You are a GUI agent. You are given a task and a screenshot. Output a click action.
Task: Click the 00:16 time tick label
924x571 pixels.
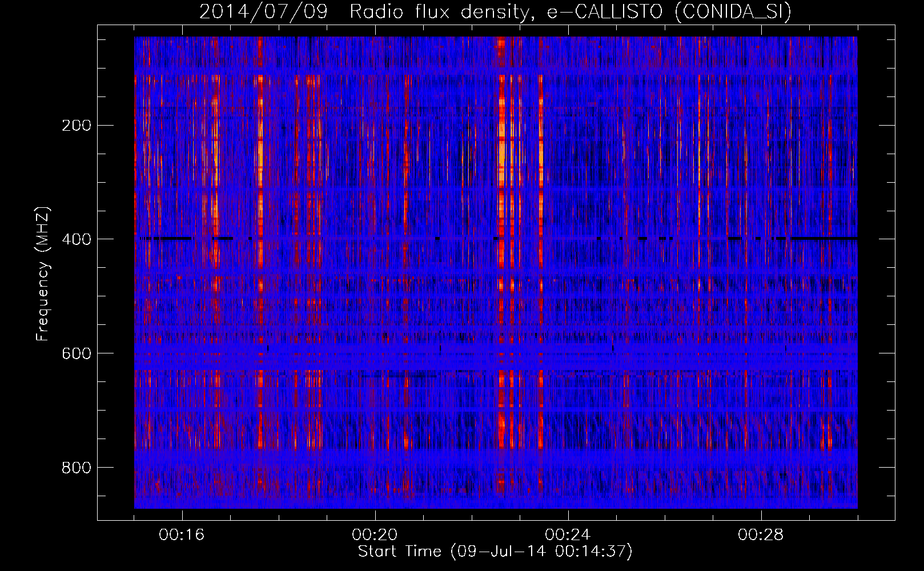click(x=182, y=535)
